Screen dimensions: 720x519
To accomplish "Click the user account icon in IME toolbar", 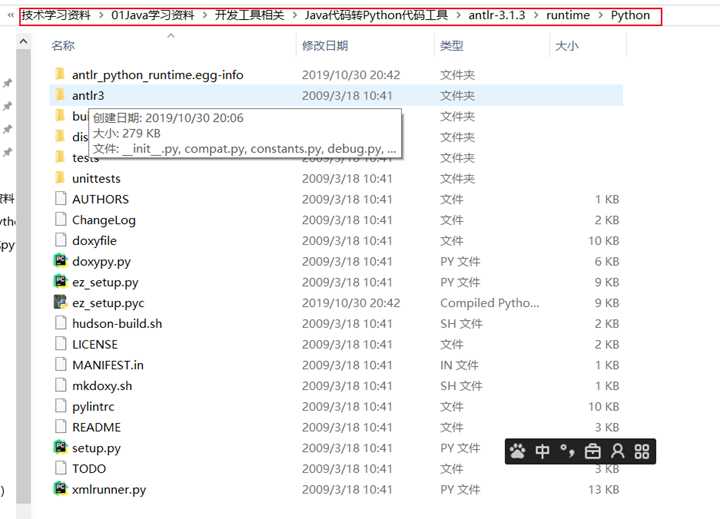I will click(618, 451).
